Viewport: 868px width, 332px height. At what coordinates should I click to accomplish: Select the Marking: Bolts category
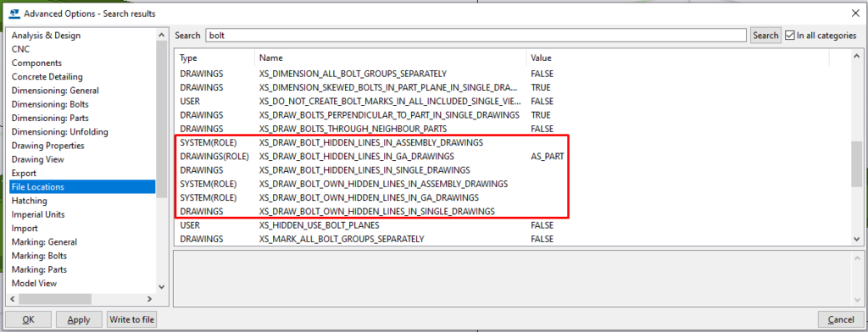coord(39,256)
